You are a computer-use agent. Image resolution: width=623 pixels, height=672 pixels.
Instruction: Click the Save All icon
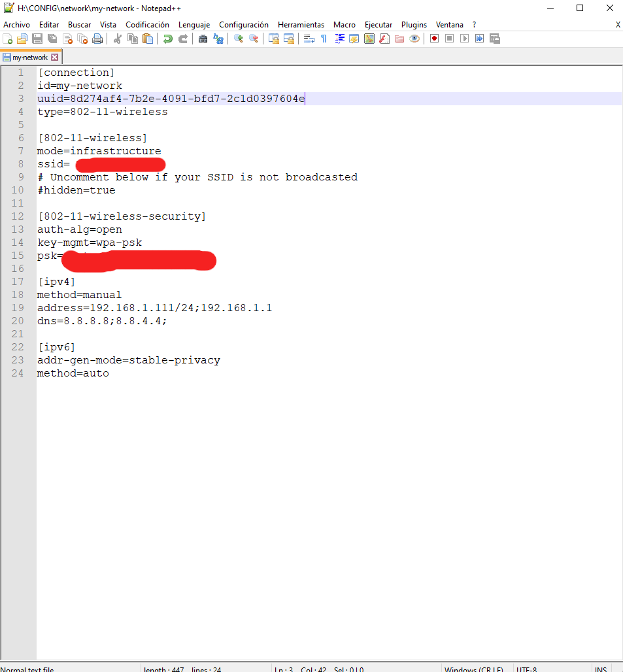click(x=52, y=39)
